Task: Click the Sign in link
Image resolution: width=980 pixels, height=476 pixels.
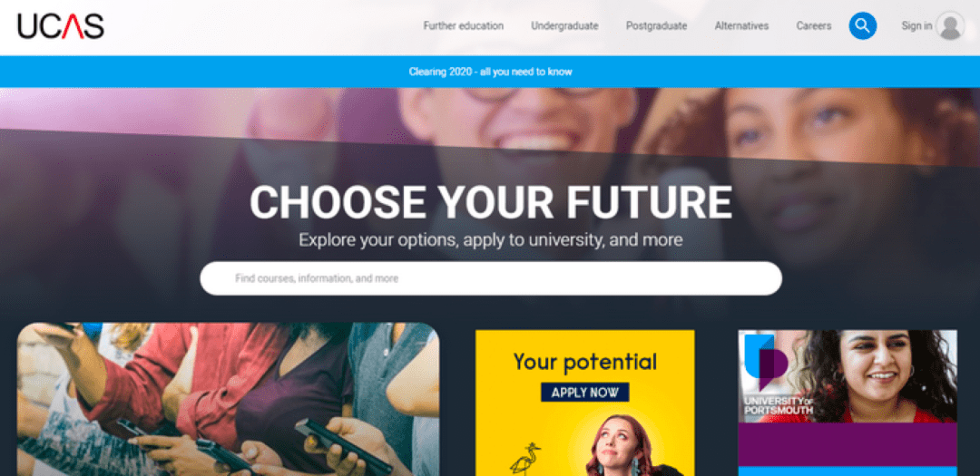Action: 916,26
